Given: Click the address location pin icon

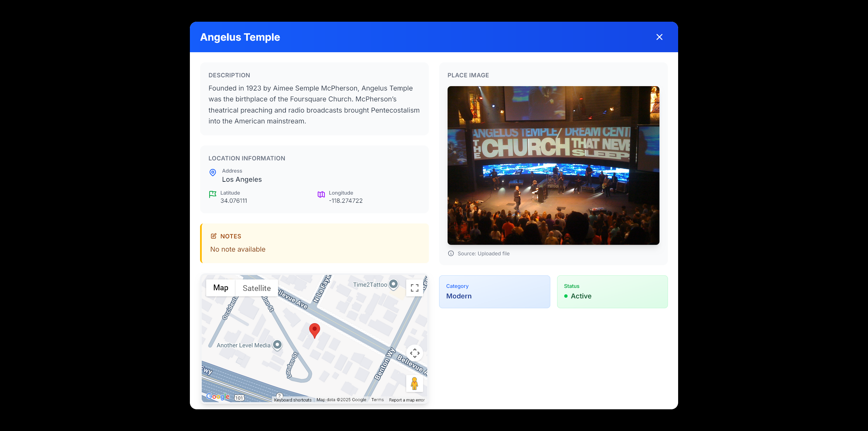Looking at the screenshot, I should (x=213, y=172).
